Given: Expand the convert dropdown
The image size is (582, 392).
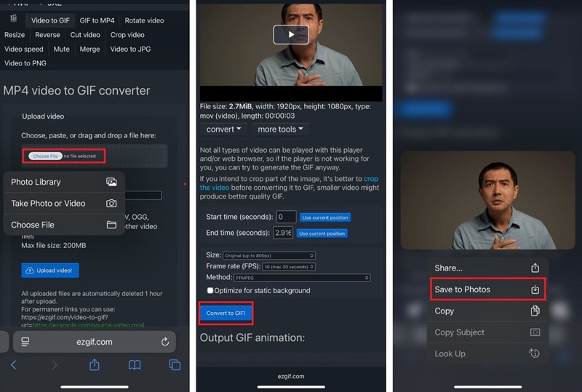Looking at the screenshot, I should coord(223,129).
